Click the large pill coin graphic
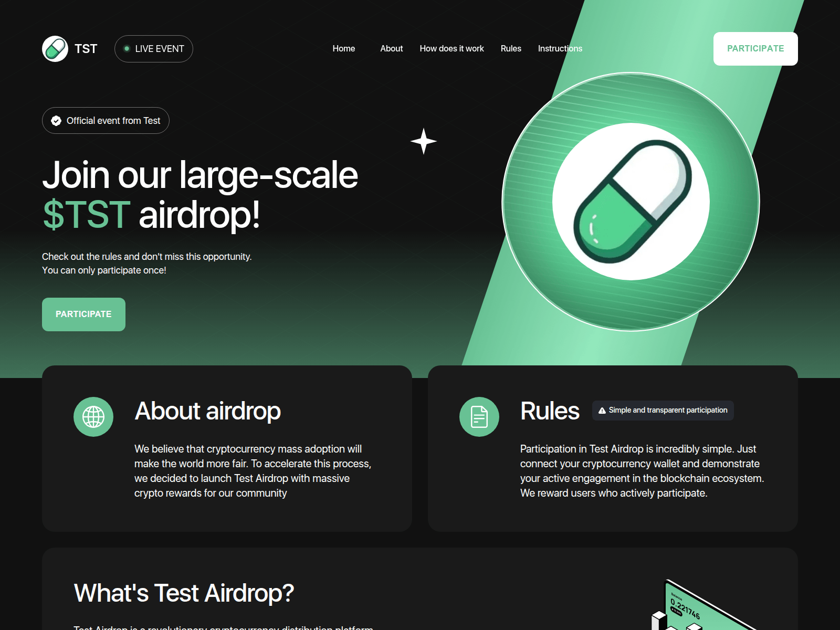This screenshot has height=630, width=840. coord(631,202)
